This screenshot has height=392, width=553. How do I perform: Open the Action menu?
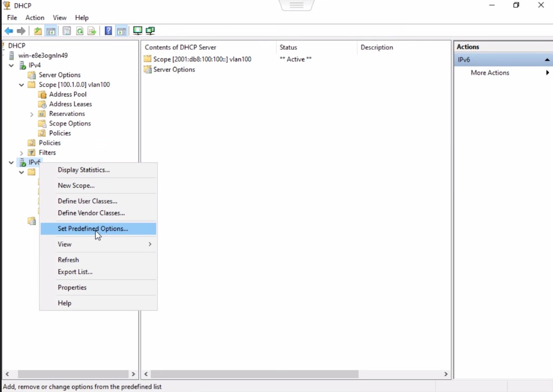(x=35, y=17)
